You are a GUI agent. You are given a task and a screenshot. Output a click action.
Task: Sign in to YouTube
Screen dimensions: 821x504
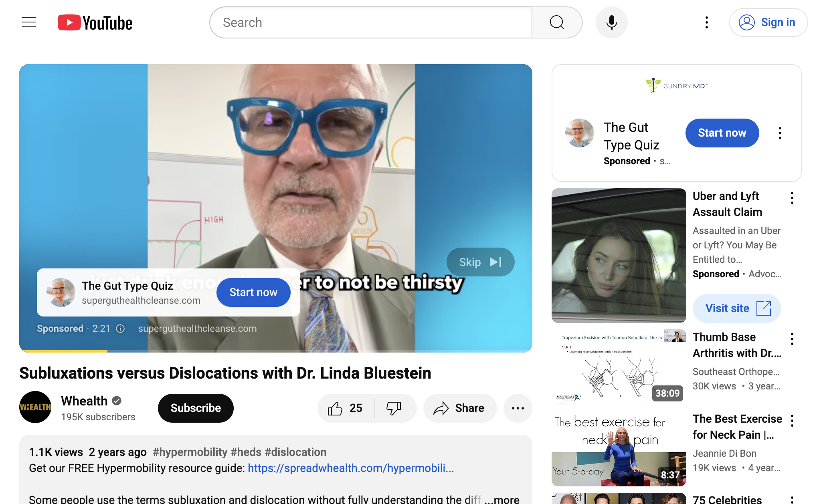point(768,22)
